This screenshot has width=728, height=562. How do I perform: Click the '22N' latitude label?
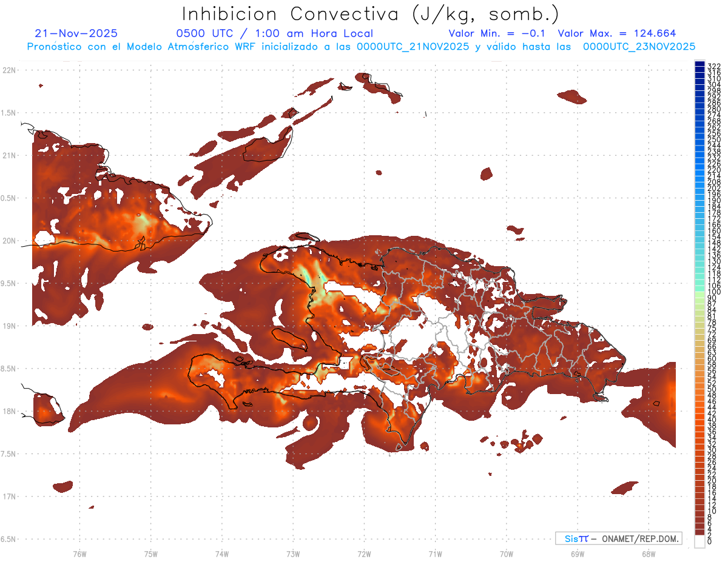(9, 70)
